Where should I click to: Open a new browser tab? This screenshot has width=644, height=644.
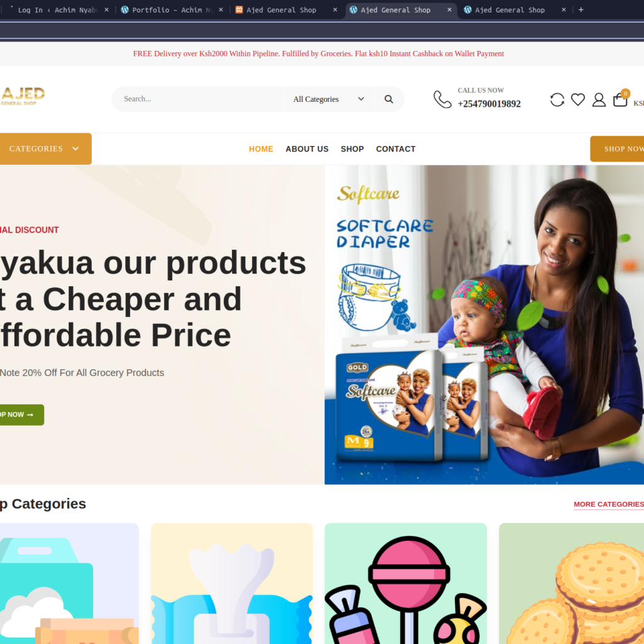click(x=580, y=10)
